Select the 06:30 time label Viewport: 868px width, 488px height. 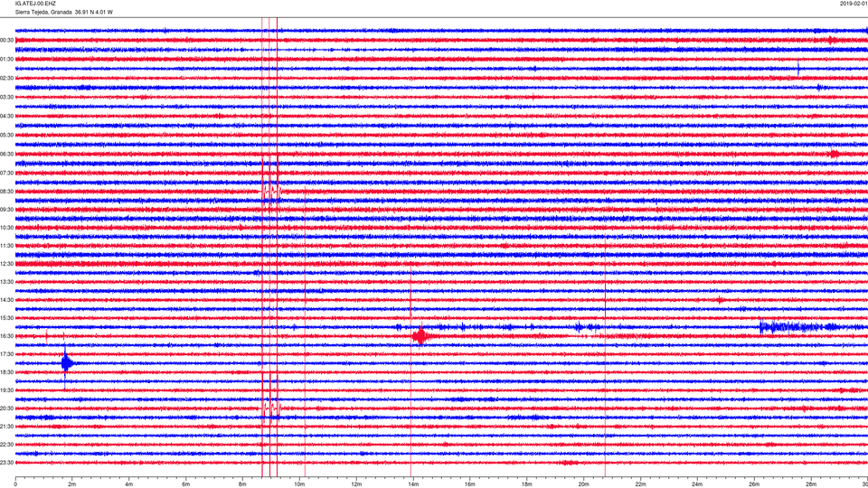point(6,155)
